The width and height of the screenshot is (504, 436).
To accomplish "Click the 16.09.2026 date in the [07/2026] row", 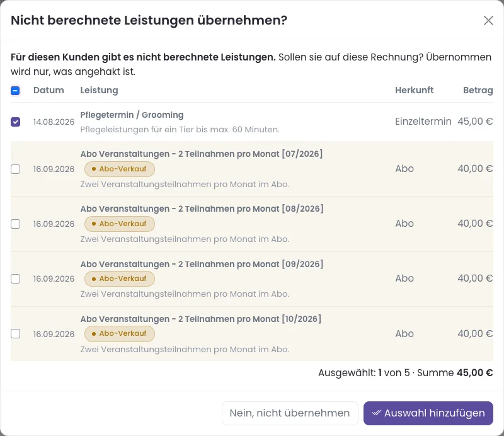I will tap(54, 169).
